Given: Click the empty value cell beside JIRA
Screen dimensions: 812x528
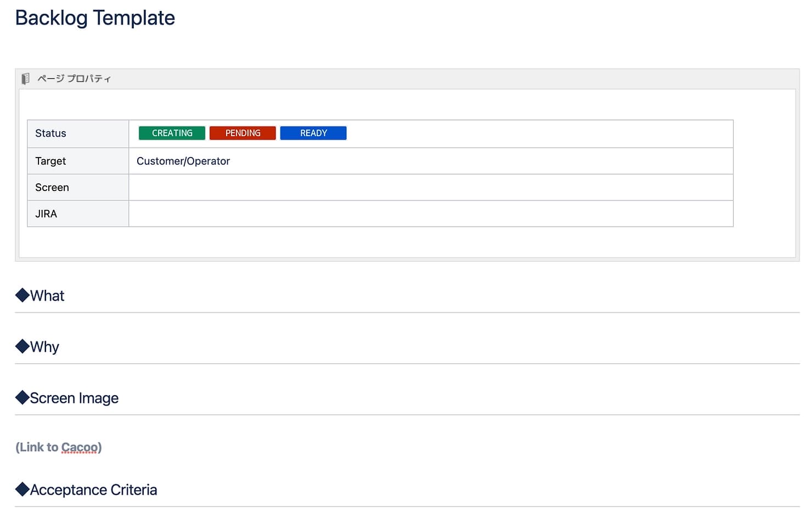Looking at the screenshot, I should (x=431, y=214).
